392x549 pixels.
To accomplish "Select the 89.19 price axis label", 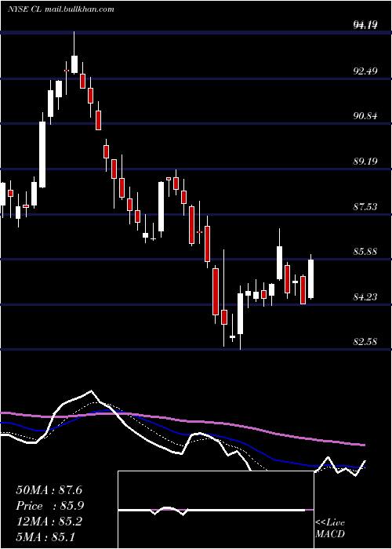I will coord(365,162).
